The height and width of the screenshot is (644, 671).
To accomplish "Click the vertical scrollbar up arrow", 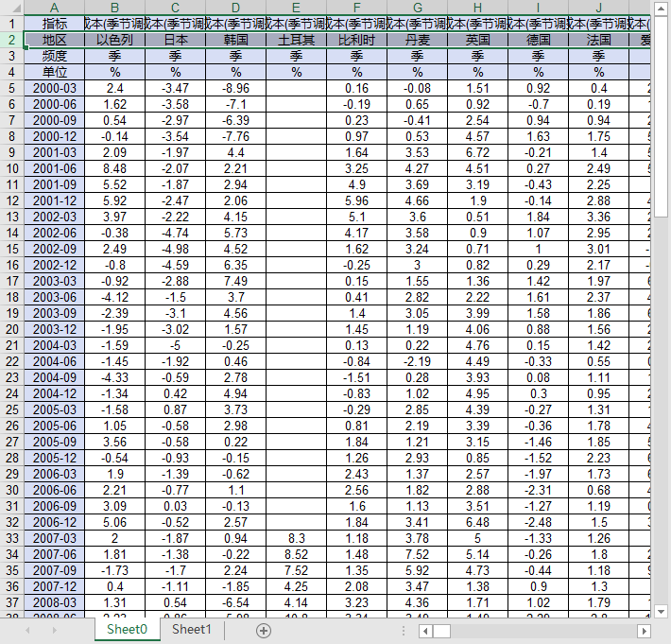I will click(661, 9).
